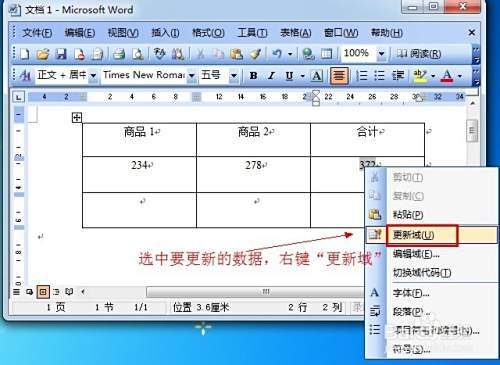Open the 插入(I) menu

165,33
